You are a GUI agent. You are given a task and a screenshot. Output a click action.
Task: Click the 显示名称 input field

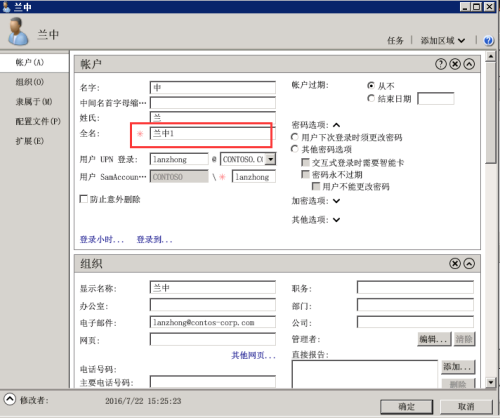click(213, 287)
